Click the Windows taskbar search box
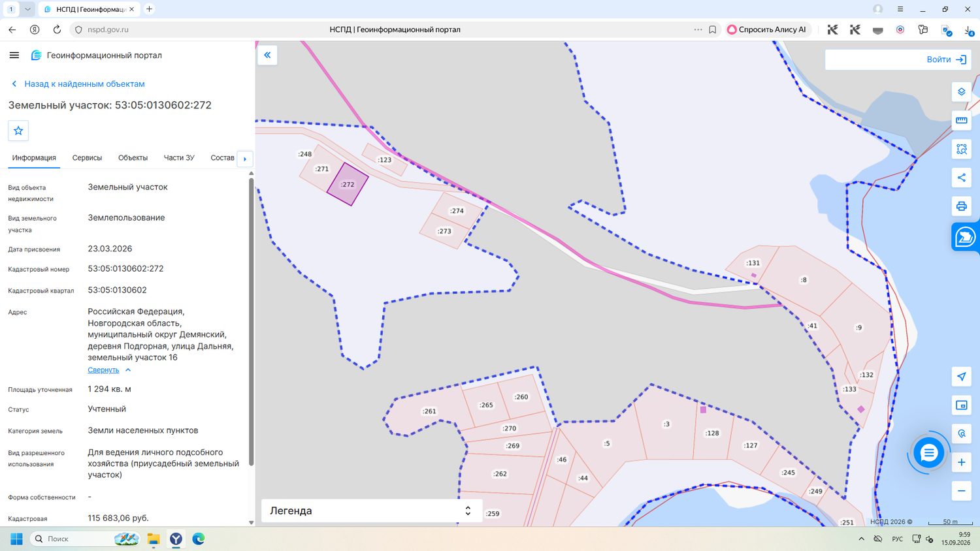 tap(85, 539)
